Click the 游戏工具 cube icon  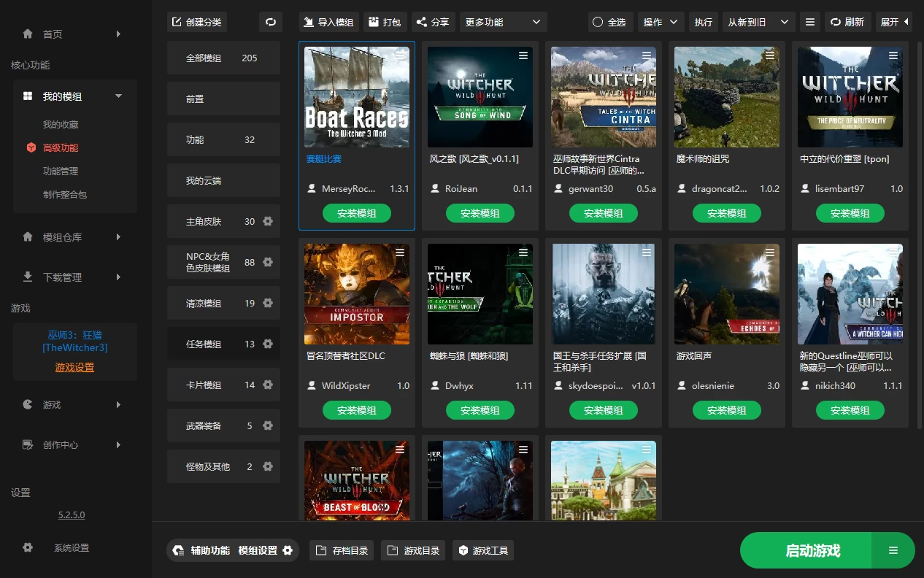(462, 550)
